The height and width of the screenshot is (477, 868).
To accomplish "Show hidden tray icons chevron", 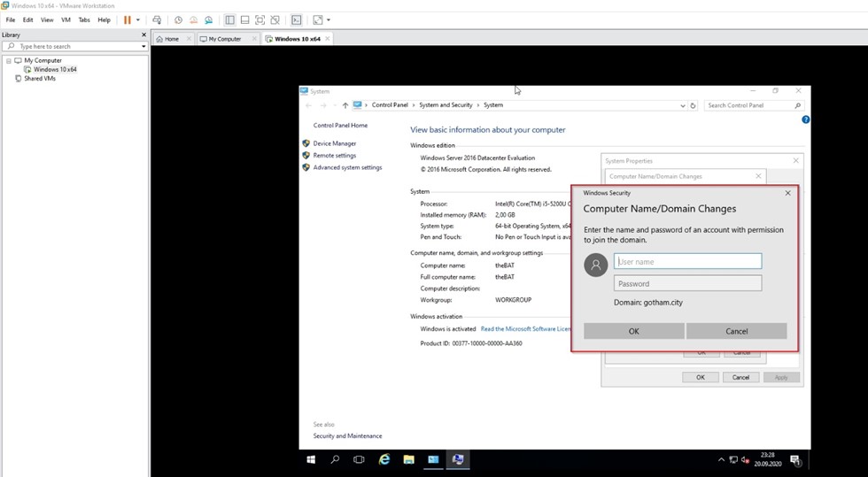I will [721, 460].
